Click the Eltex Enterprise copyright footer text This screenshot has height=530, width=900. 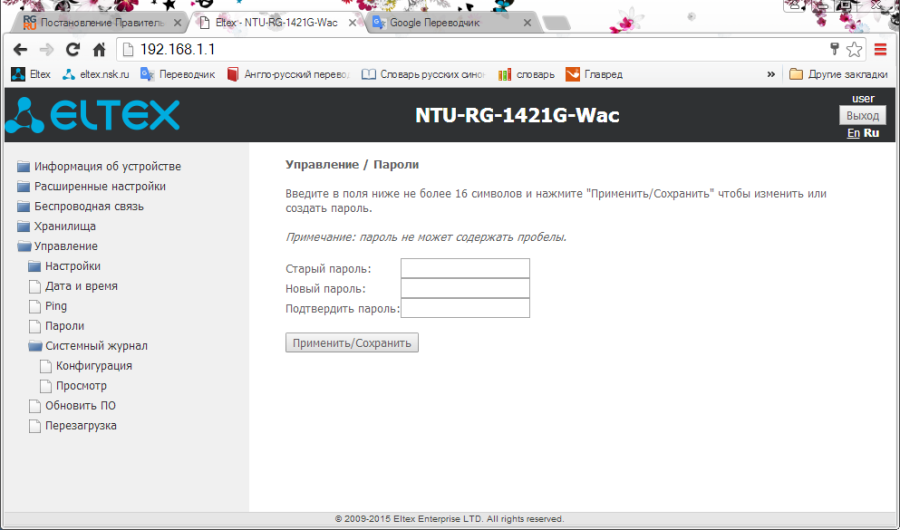[449, 519]
